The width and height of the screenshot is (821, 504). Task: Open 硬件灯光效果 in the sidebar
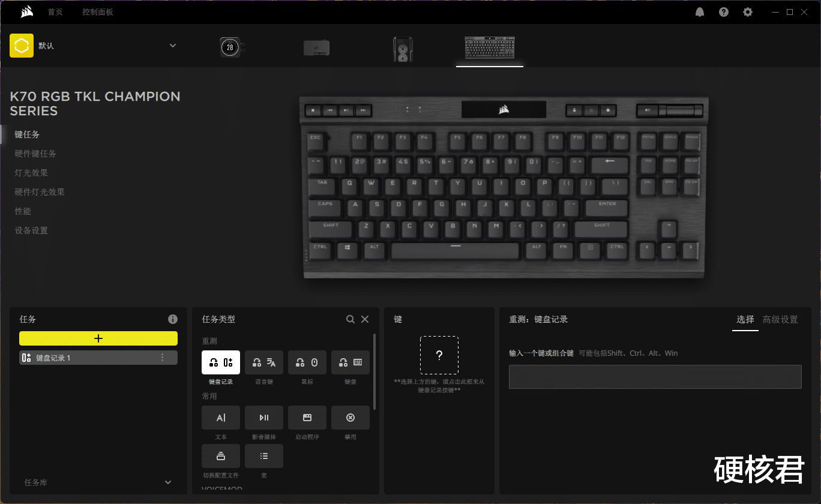tap(40, 192)
